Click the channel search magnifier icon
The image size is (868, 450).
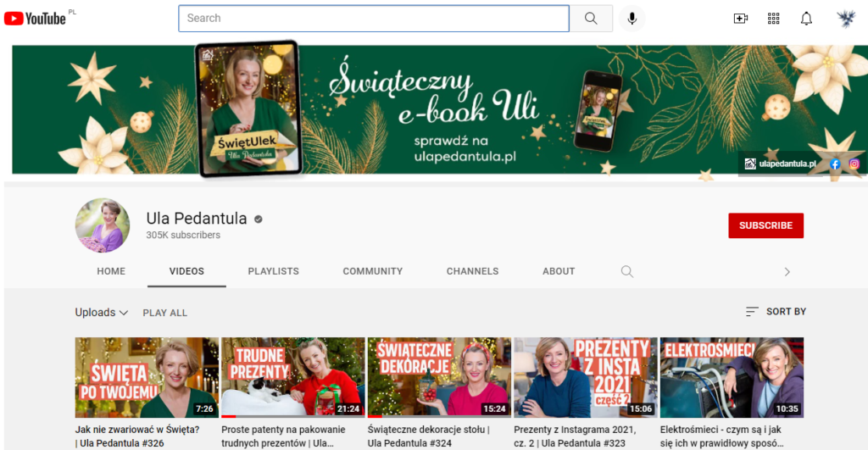(626, 271)
